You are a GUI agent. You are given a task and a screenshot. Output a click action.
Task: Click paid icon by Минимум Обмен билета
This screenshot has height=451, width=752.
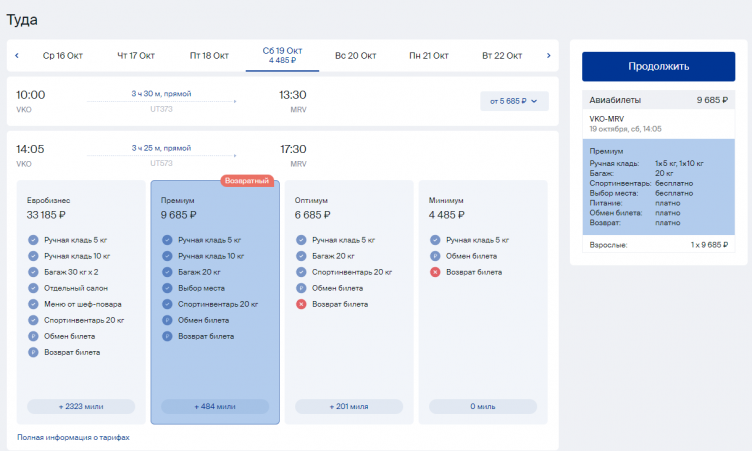tap(435, 256)
